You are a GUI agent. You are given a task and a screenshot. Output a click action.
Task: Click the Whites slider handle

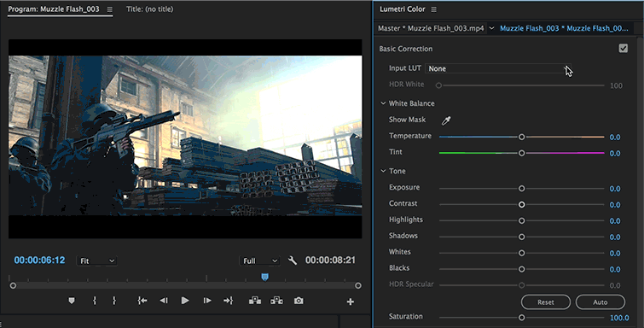click(522, 253)
